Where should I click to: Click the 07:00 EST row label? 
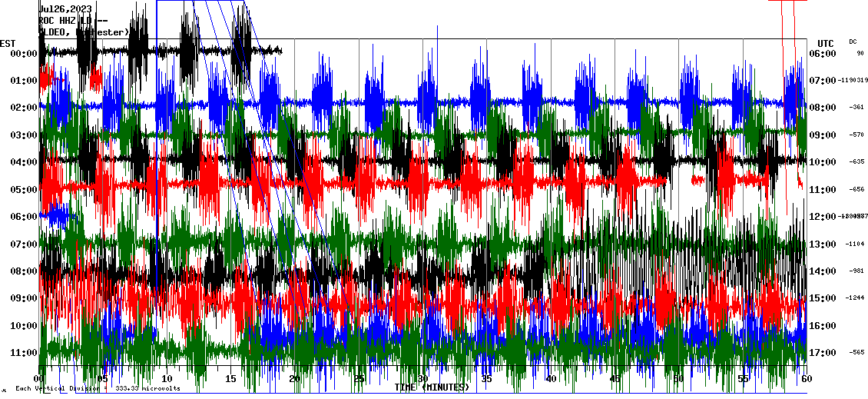[24, 244]
